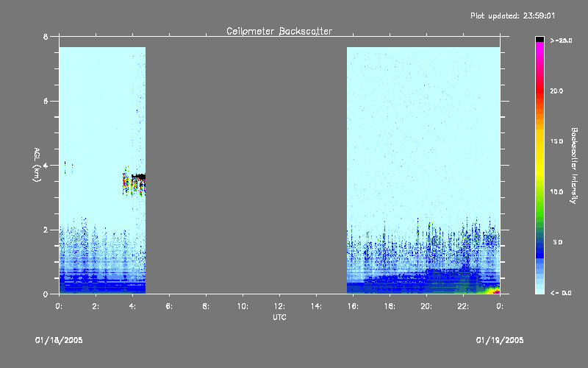Click the "2:" hour tick label
Viewport: 588px width, 368px height.
click(96, 306)
